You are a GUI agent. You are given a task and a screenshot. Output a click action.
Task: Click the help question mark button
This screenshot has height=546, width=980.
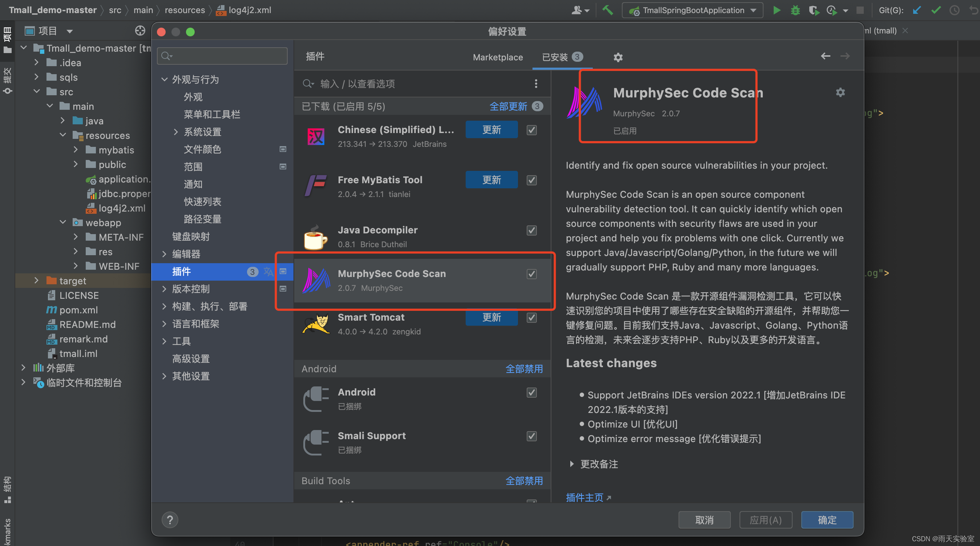pyautogui.click(x=170, y=520)
